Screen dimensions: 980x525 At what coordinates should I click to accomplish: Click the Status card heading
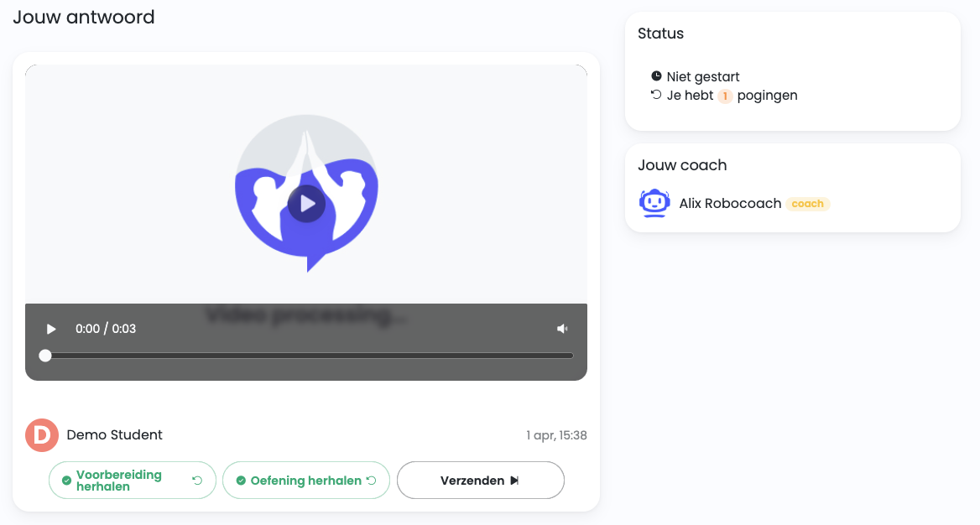click(x=660, y=34)
